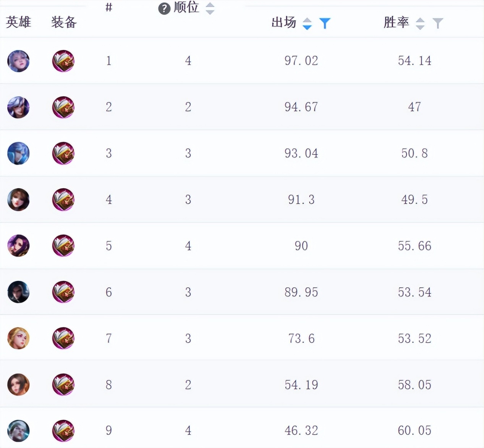Toggle the sort arrows beside 顺位 column
The image size is (484, 448).
(x=210, y=8)
